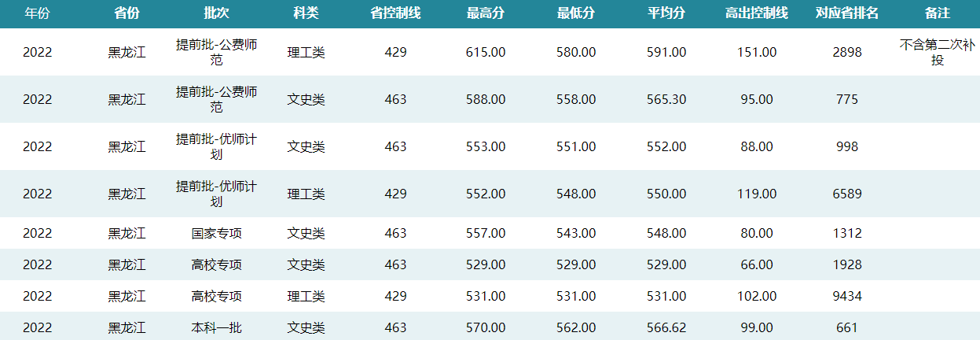The height and width of the screenshot is (340, 980).
Task: Click the 科类 column header
Action: [x=306, y=13]
